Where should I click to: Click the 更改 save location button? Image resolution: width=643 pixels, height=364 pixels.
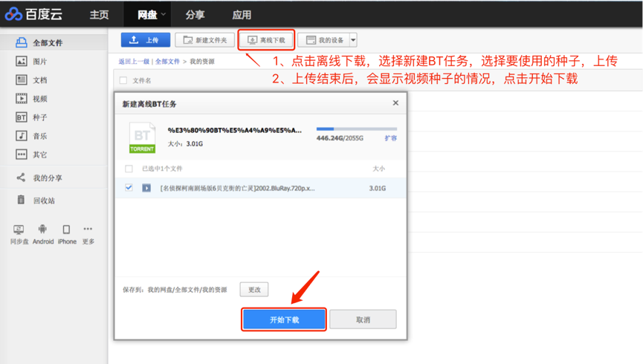pyautogui.click(x=254, y=290)
